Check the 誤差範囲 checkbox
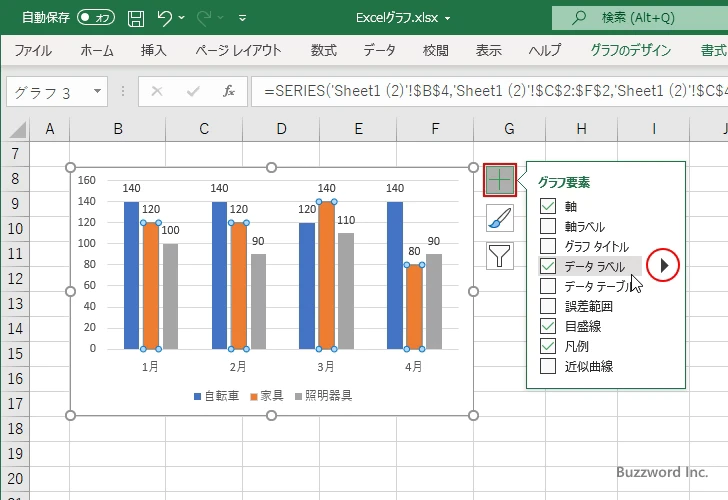Viewport: 728px width, 500px height. 548,306
